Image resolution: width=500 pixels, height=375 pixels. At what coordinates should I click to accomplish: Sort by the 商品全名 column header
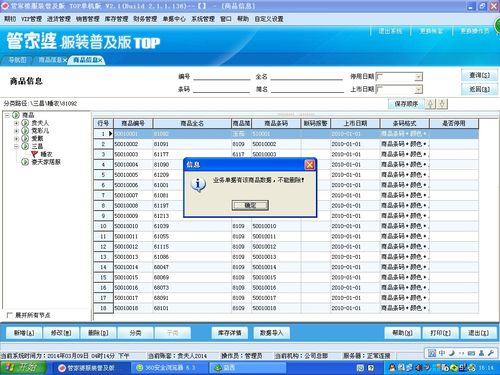[x=192, y=123]
